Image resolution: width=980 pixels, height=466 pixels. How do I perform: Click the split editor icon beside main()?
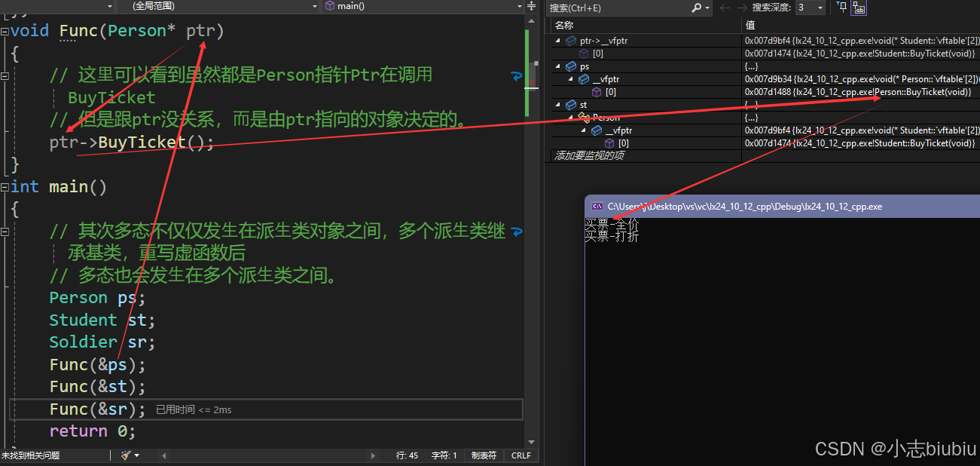pyautogui.click(x=533, y=6)
